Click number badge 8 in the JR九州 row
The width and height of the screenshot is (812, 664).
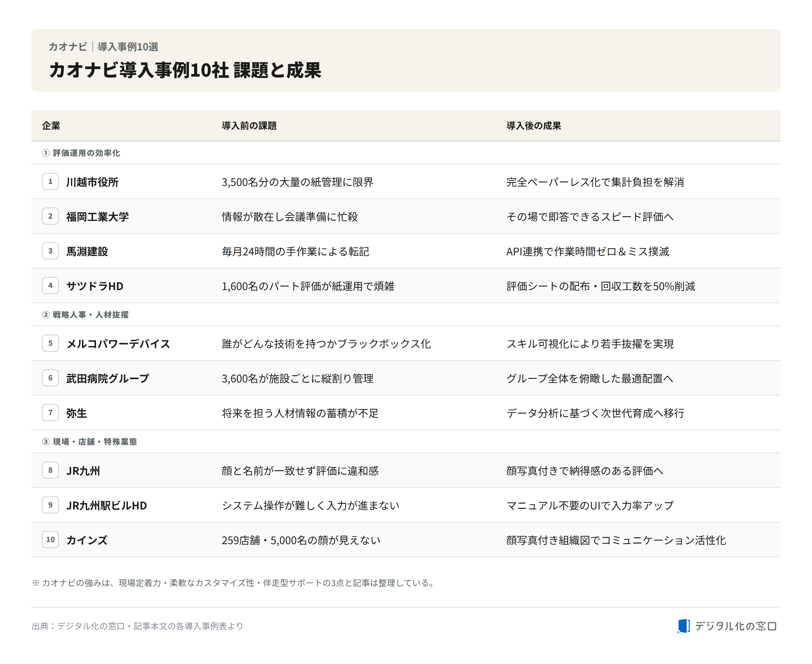tap(50, 470)
